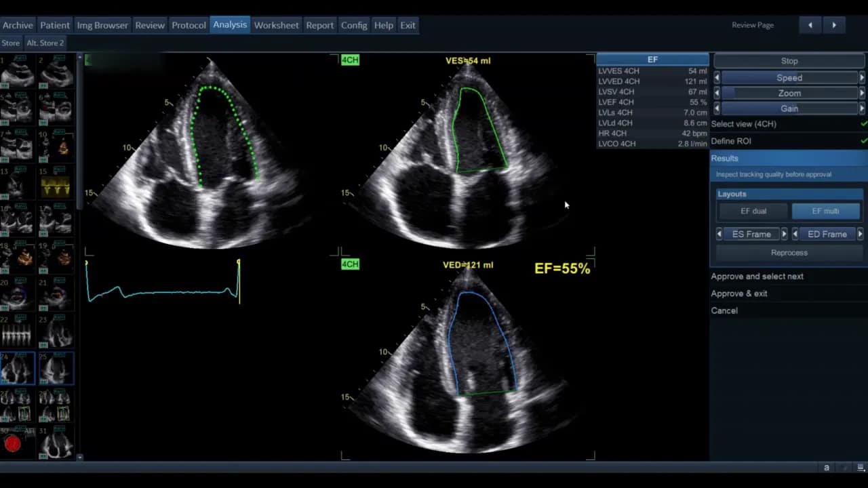Click the Gain slider bar

[x=789, y=108]
